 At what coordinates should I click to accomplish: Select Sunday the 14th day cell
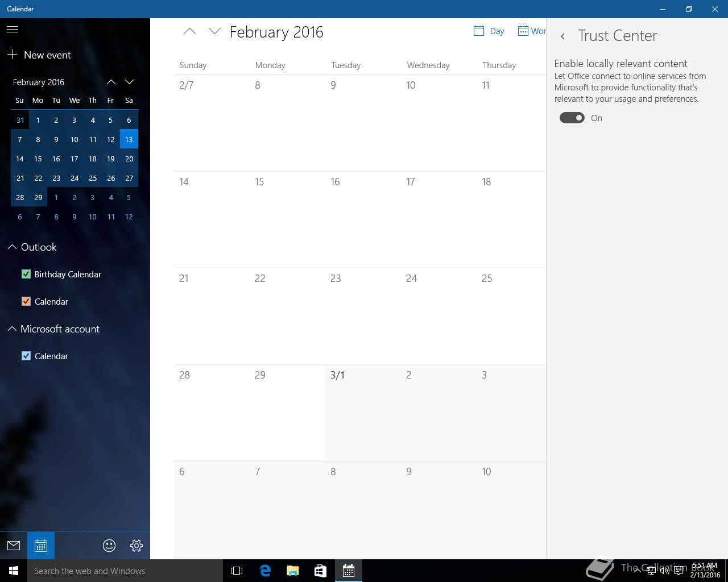coord(212,219)
